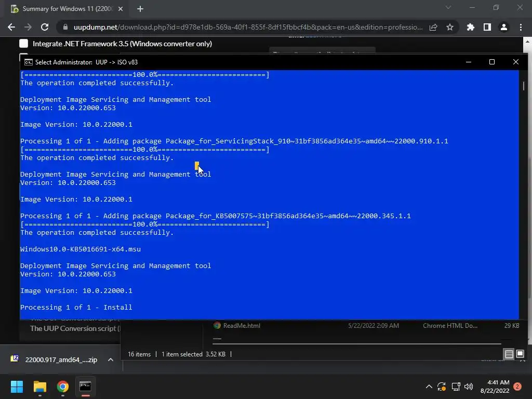Switch Explorer to details view

[509, 354]
